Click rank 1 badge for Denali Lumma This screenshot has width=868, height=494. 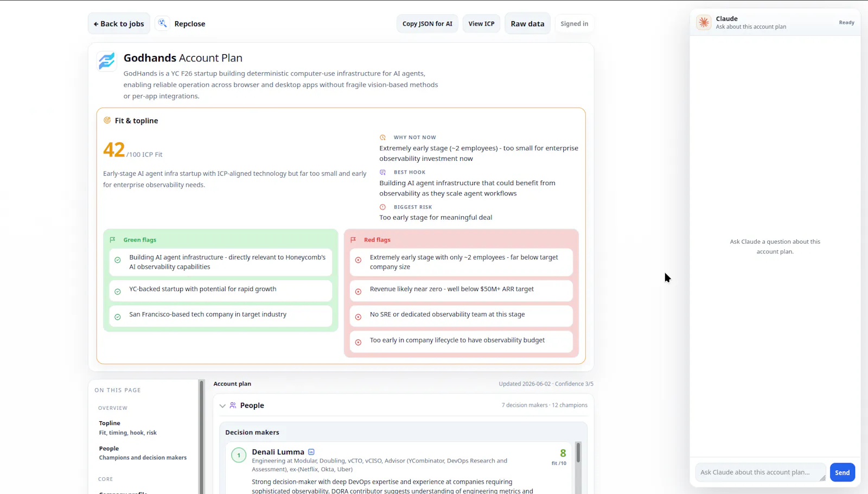239,455
